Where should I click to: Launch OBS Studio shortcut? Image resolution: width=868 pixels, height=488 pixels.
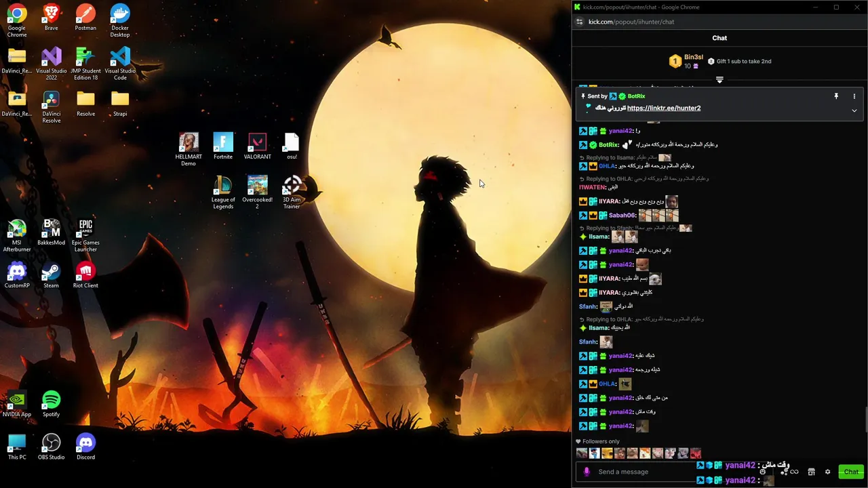click(x=51, y=446)
